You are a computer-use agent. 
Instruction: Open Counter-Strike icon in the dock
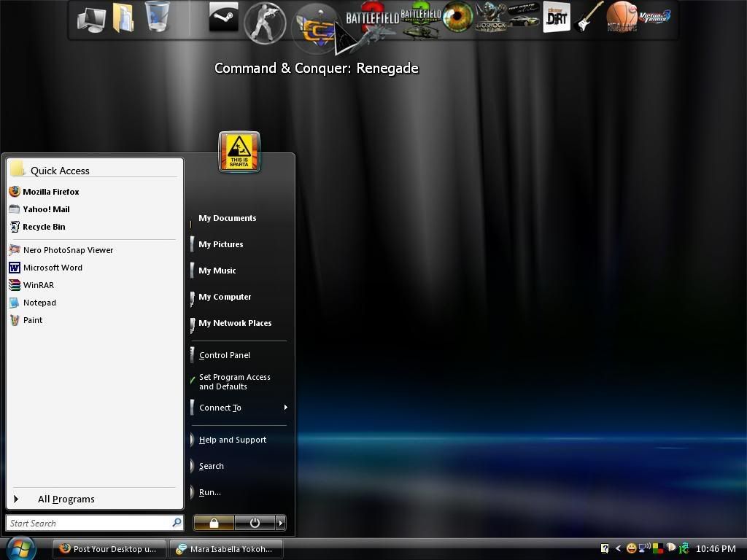tap(264, 22)
